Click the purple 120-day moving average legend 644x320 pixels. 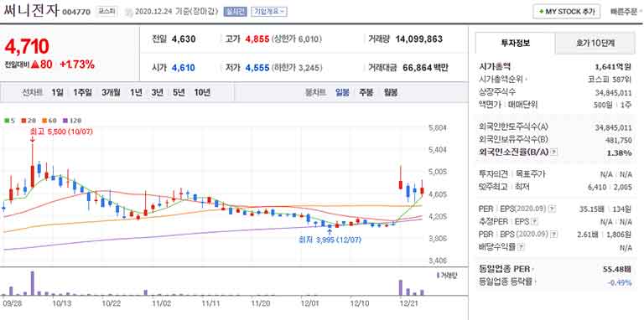[72, 121]
